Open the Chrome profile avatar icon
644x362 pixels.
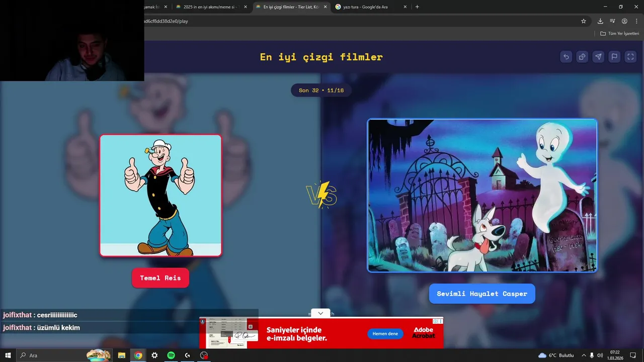pos(624,21)
